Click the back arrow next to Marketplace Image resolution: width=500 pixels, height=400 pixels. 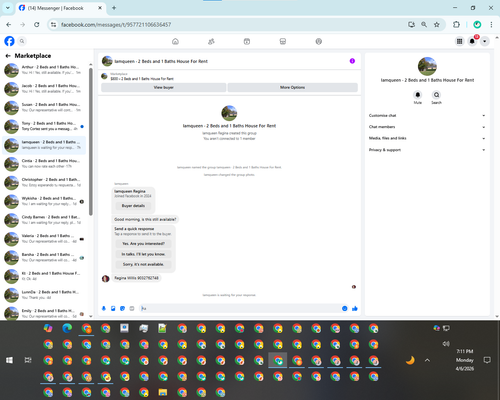point(8,56)
